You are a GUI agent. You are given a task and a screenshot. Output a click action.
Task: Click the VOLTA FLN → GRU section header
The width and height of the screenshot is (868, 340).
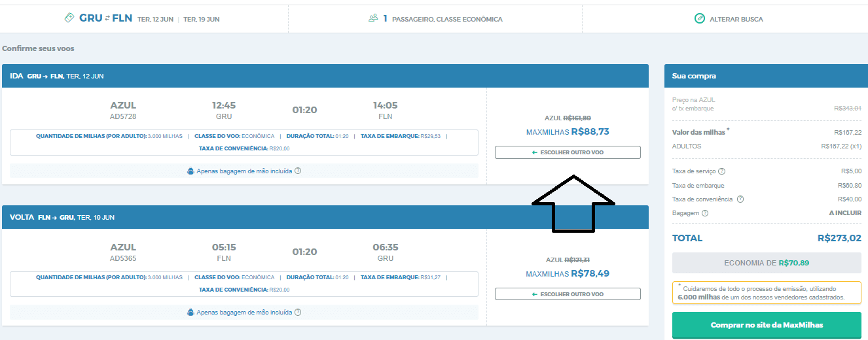(325, 217)
